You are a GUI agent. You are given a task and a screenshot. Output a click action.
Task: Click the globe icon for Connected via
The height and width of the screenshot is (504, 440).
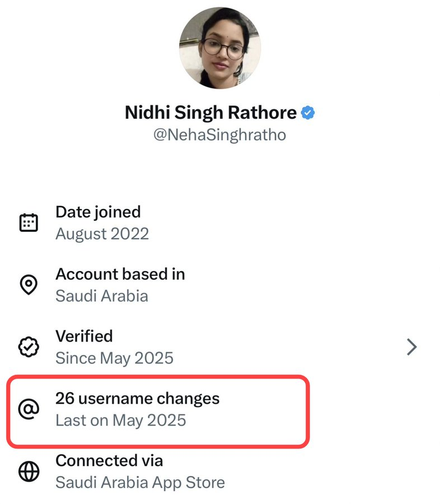click(x=29, y=471)
